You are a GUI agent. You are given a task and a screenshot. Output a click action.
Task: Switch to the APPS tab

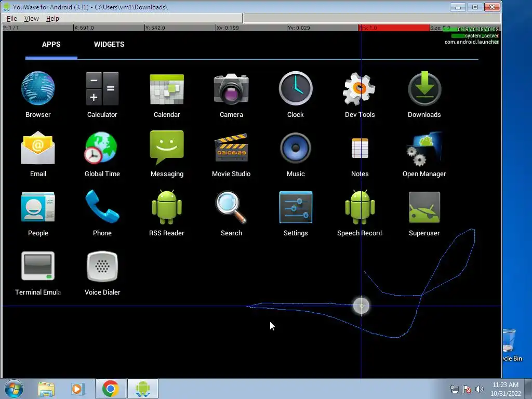[x=51, y=45]
